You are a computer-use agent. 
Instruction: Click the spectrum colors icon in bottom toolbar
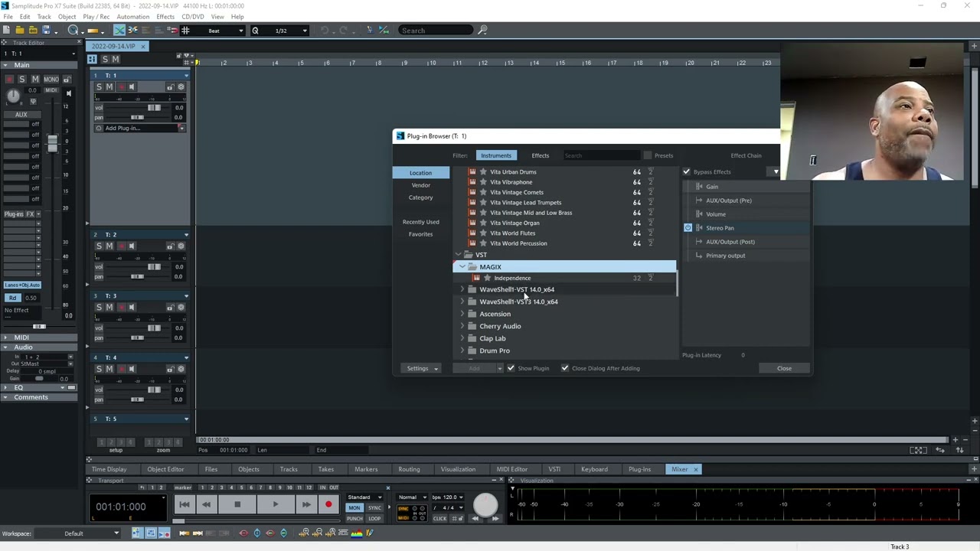pos(358,533)
